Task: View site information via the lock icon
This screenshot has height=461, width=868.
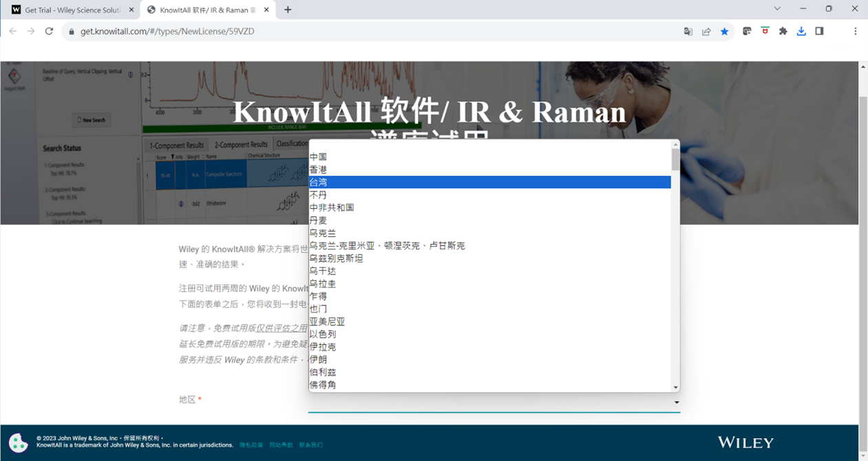Action: [71, 31]
